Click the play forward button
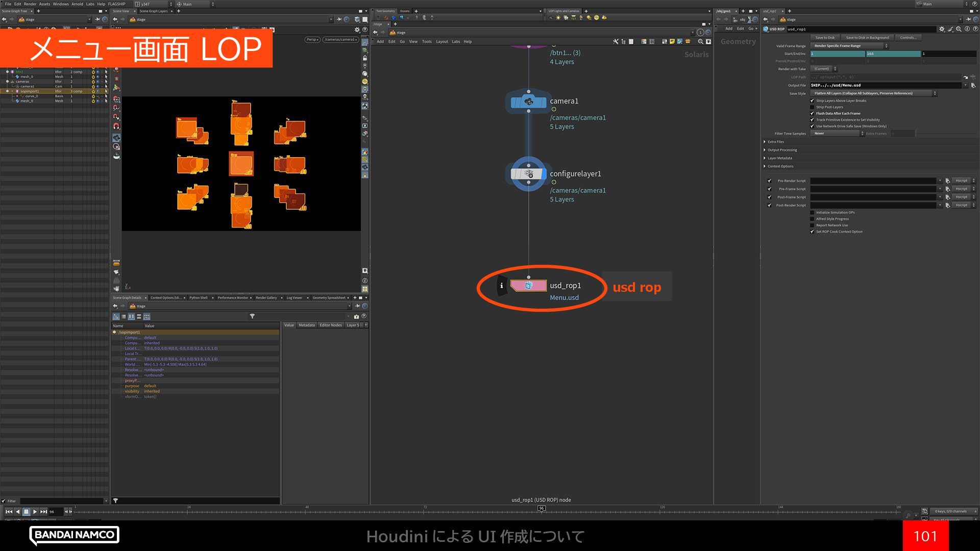Image resolution: width=980 pixels, height=551 pixels. pyautogui.click(x=35, y=512)
